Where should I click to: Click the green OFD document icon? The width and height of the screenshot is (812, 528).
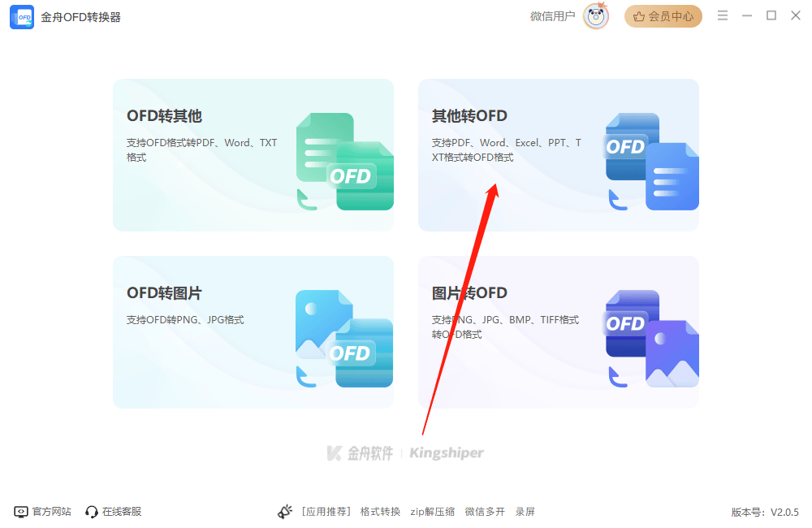(344, 162)
